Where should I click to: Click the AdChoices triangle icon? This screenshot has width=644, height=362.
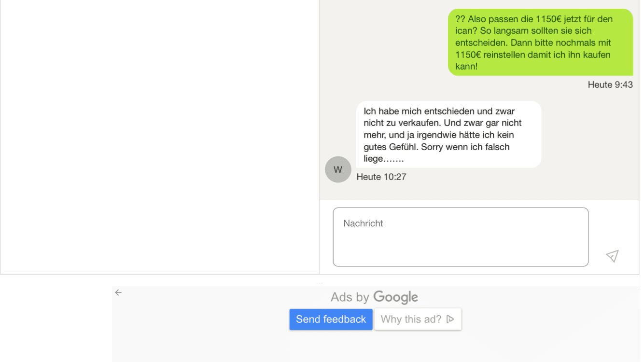(x=450, y=319)
